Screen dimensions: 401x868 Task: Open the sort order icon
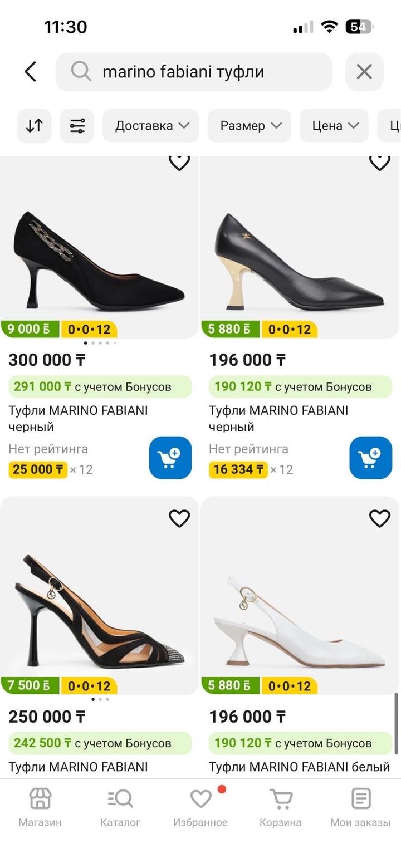coord(34,126)
